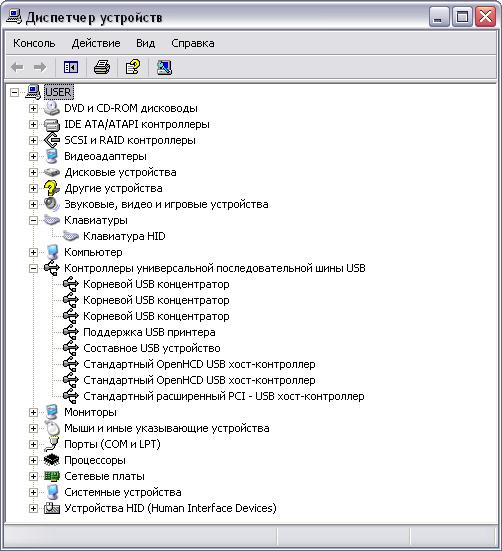The height and width of the screenshot is (551, 502).
Task: Click the sound devices speaker icon
Action: click(x=52, y=204)
